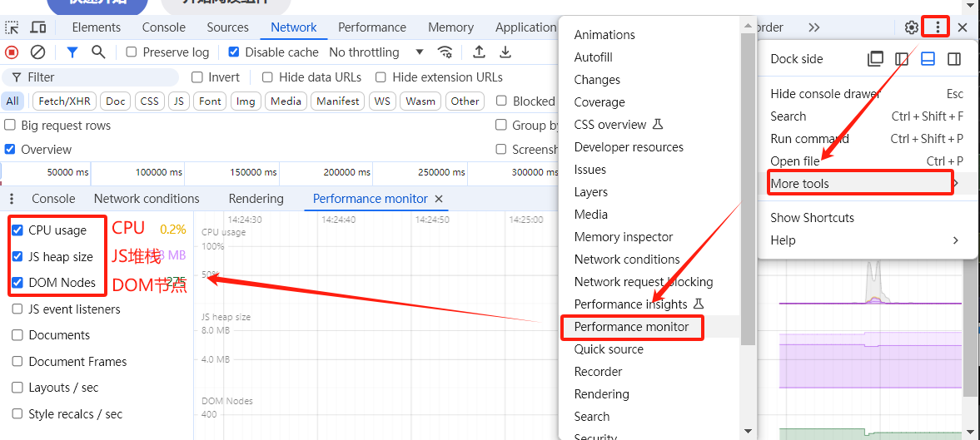Image resolution: width=980 pixels, height=440 pixels.
Task: Open the Sources tab
Action: tap(228, 27)
